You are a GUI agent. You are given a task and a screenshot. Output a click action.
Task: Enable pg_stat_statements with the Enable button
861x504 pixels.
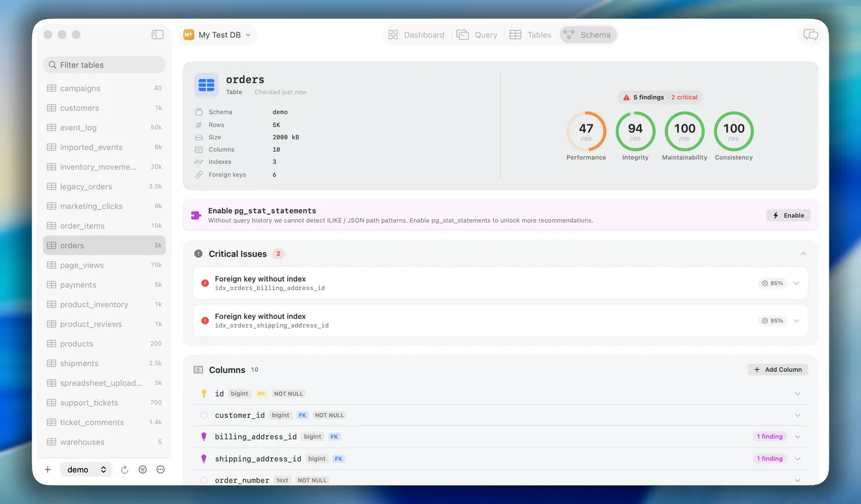[789, 215]
